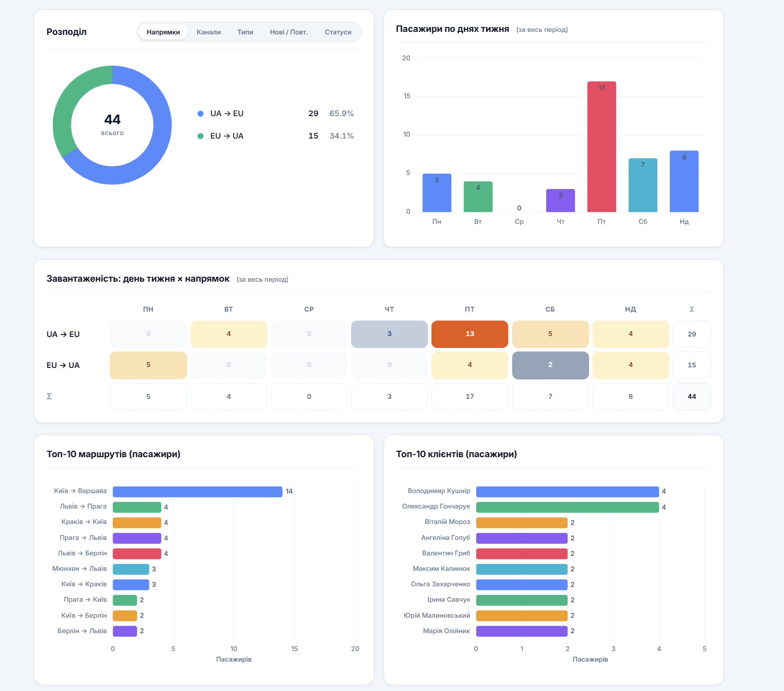The width and height of the screenshot is (784, 691).
Task: Click the UA → EU Friday cell with 13
Action: tap(470, 334)
